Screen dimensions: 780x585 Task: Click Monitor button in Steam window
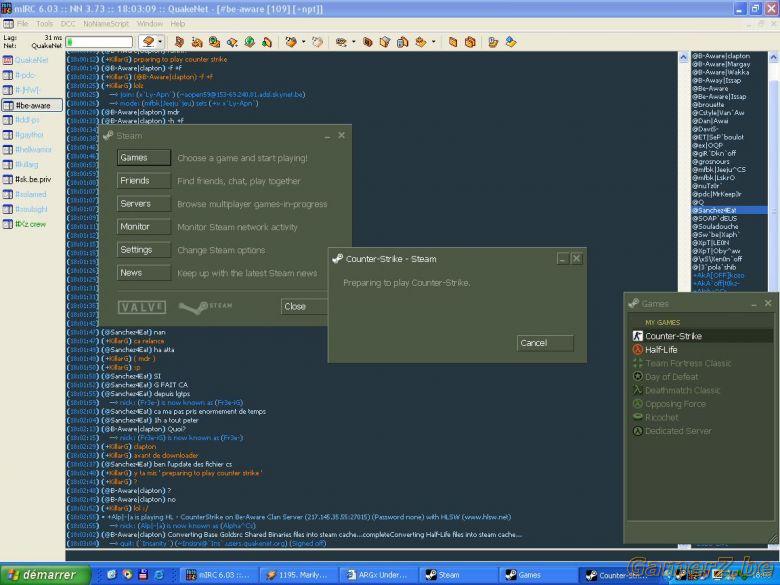tap(144, 227)
